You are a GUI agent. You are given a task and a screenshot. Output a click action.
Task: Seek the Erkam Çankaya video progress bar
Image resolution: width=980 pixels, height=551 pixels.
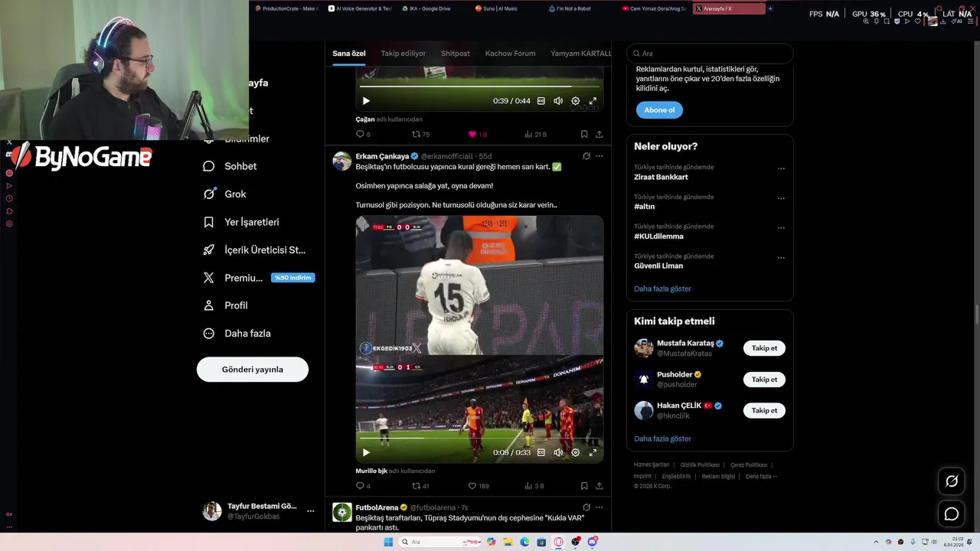(x=479, y=438)
